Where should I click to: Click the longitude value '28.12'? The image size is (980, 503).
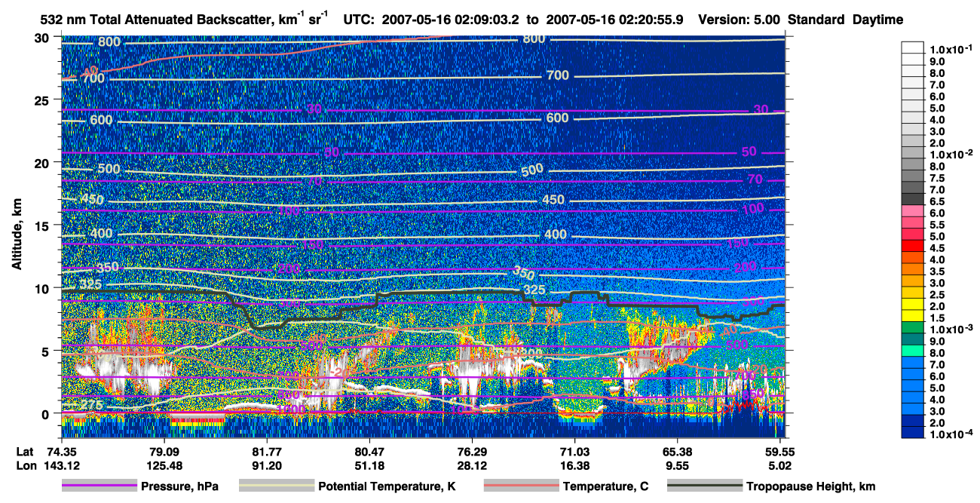point(472,465)
